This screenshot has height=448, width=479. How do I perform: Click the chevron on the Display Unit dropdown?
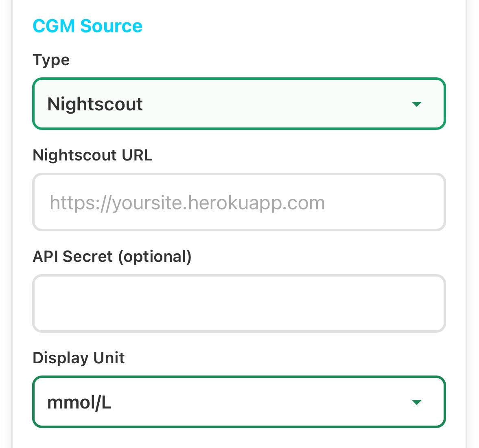click(417, 402)
